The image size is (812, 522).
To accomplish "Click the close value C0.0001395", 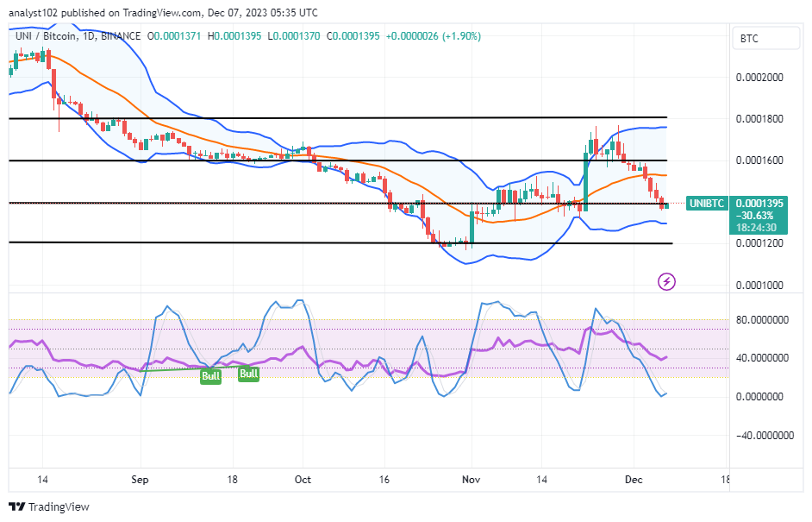I will tap(353, 36).
